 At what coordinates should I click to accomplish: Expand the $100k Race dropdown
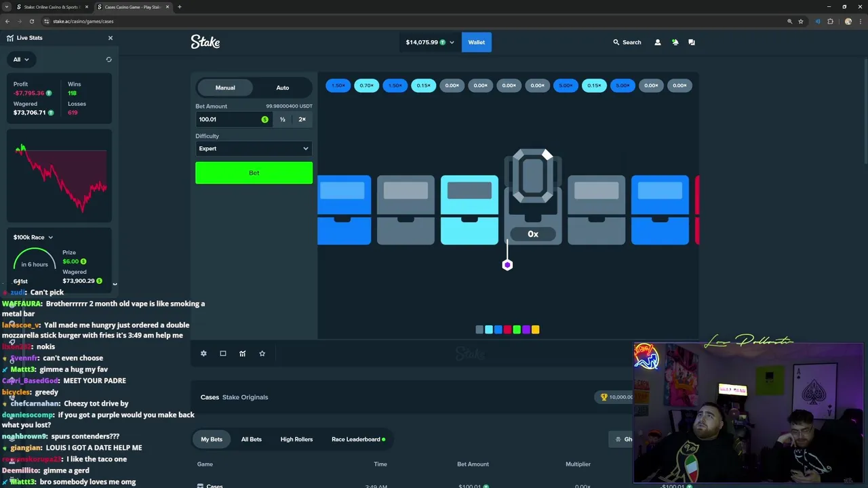point(33,237)
